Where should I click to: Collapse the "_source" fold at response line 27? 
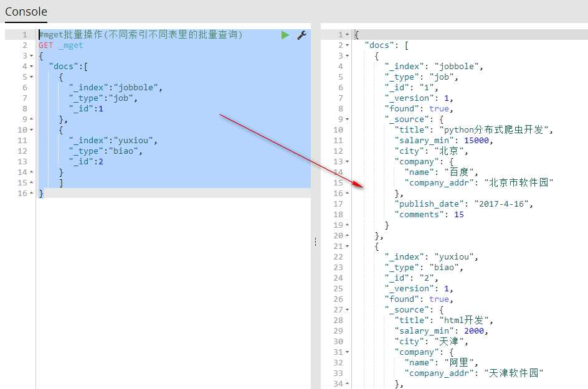[347, 309]
